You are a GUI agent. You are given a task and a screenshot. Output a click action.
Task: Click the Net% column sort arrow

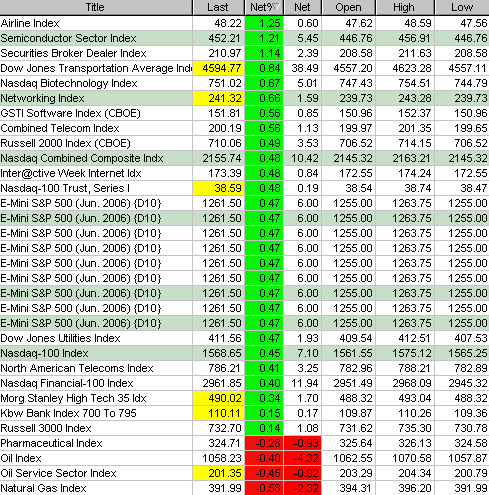tap(277, 7)
